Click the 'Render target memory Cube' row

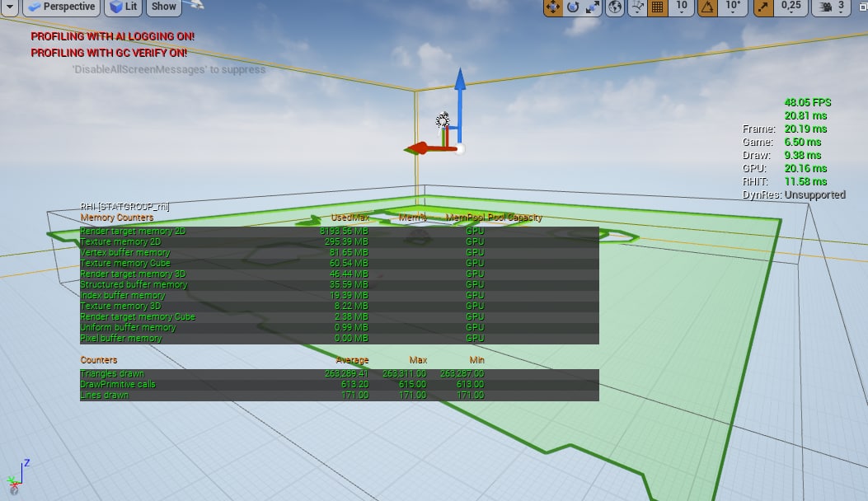point(340,317)
